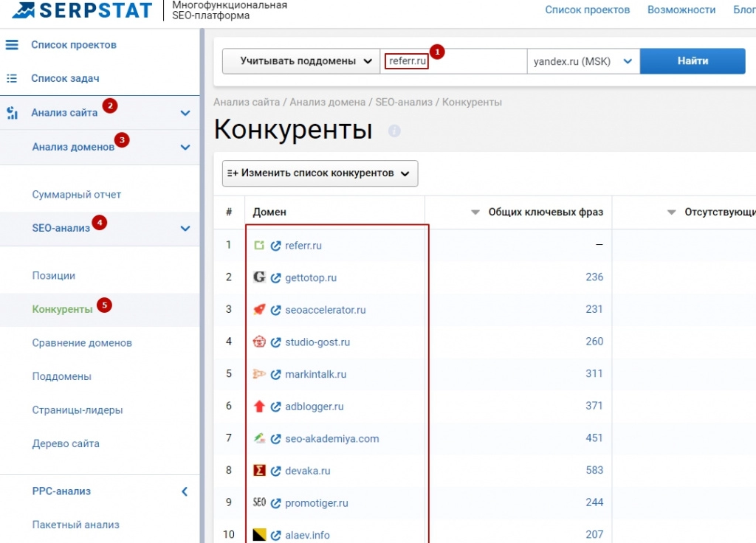Open Суммарный отчет sidebar item
Viewport: 756px width, 543px height.
pos(77,195)
